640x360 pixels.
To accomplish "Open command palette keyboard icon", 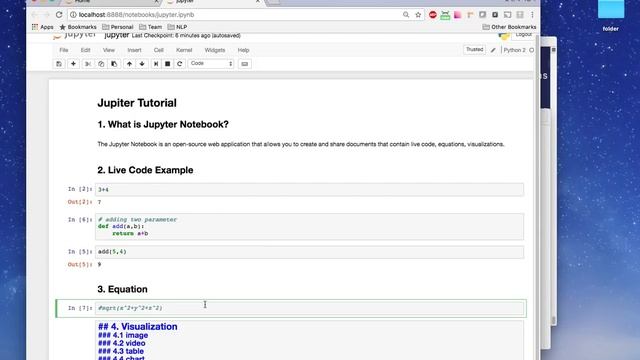I will [244, 64].
